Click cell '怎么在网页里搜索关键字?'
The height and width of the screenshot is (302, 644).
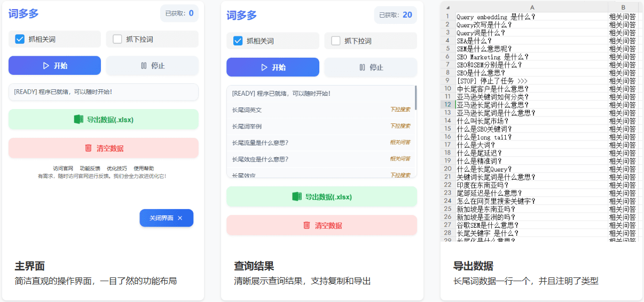[532, 201]
